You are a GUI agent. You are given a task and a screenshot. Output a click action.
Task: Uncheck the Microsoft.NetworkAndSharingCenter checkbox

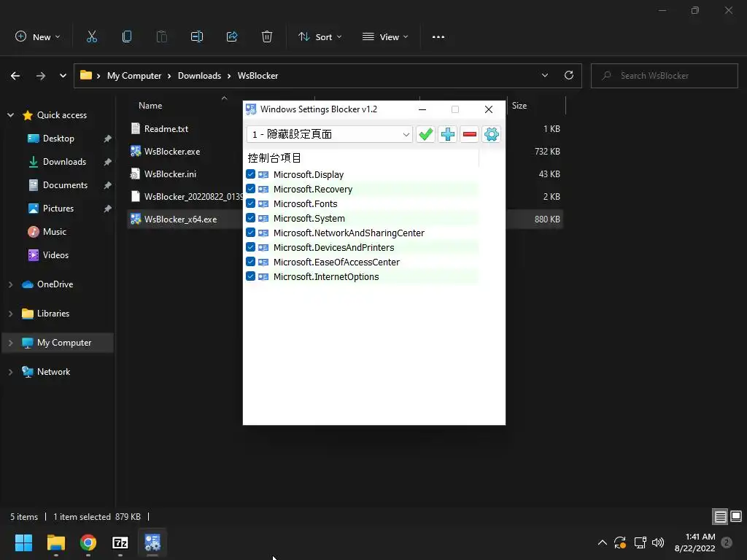(x=251, y=233)
